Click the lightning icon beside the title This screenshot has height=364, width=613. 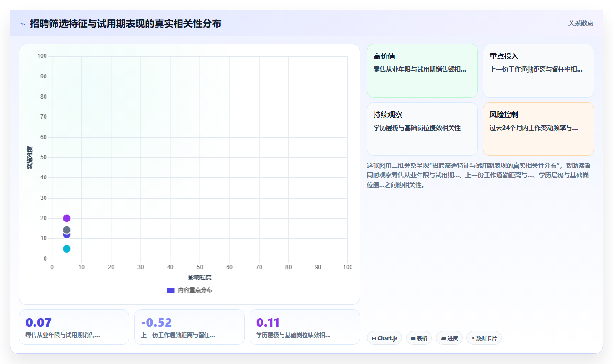[x=23, y=24]
